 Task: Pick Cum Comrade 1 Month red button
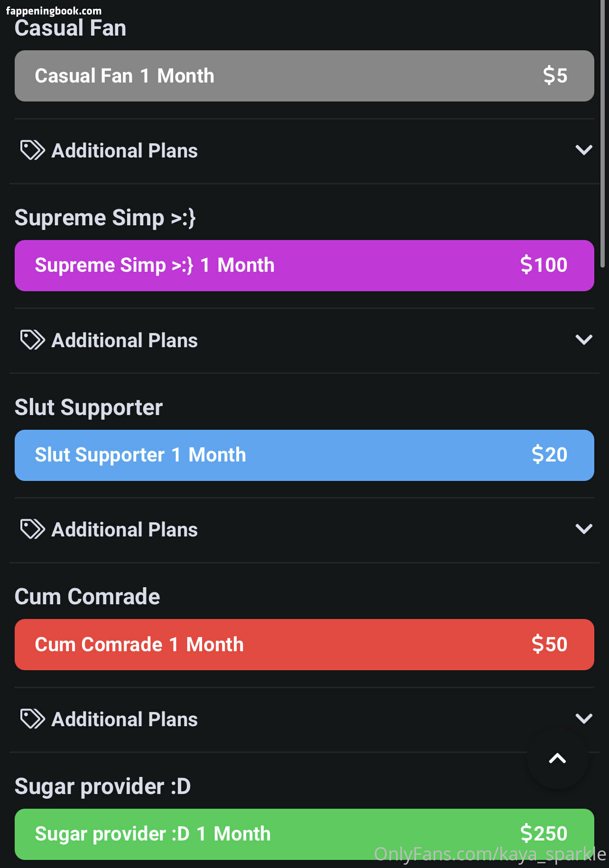point(304,645)
